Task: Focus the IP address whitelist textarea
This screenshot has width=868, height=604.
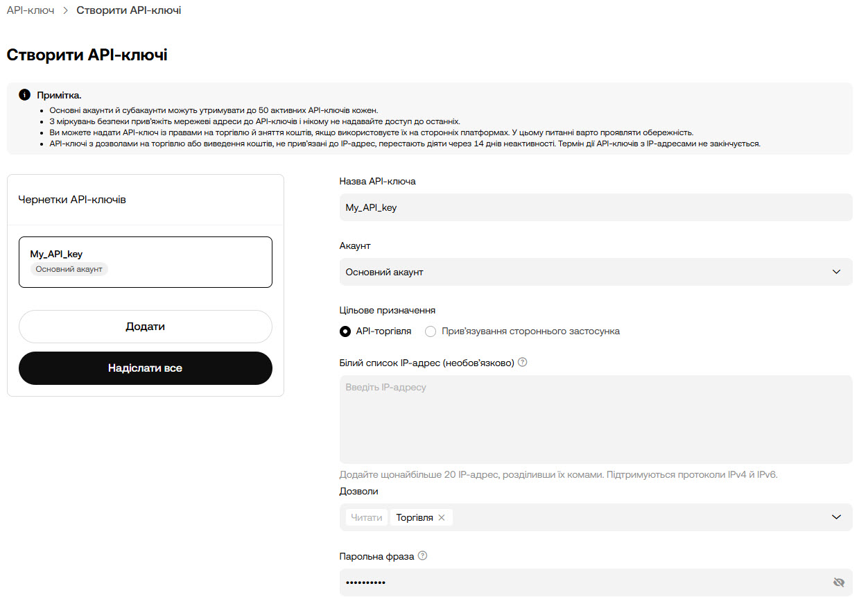Action: pos(596,420)
